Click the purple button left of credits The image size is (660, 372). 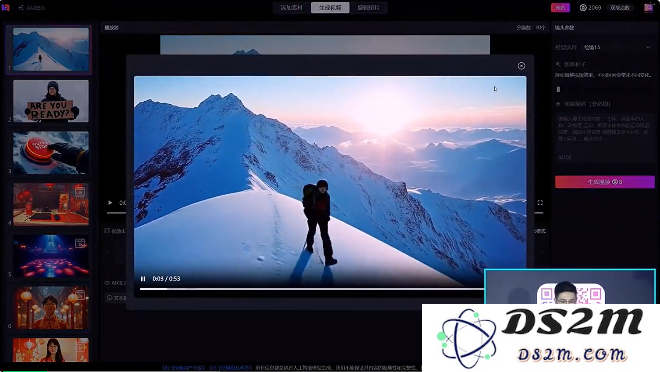click(560, 8)
